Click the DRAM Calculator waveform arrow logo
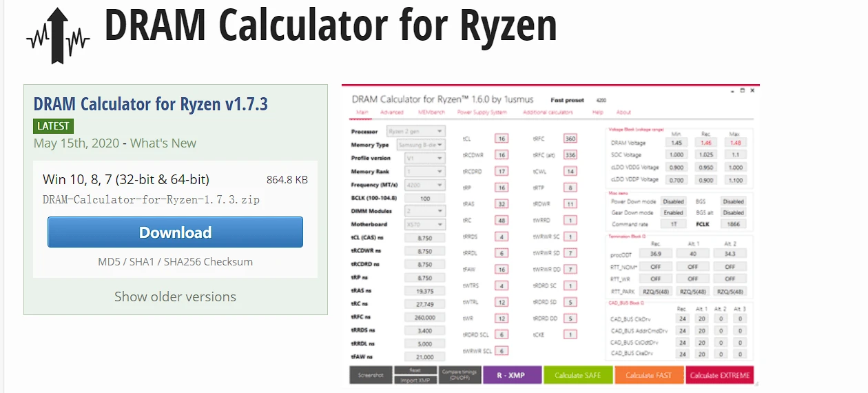Viewport: 868px width, 393px height. click(x=58, y=37)
